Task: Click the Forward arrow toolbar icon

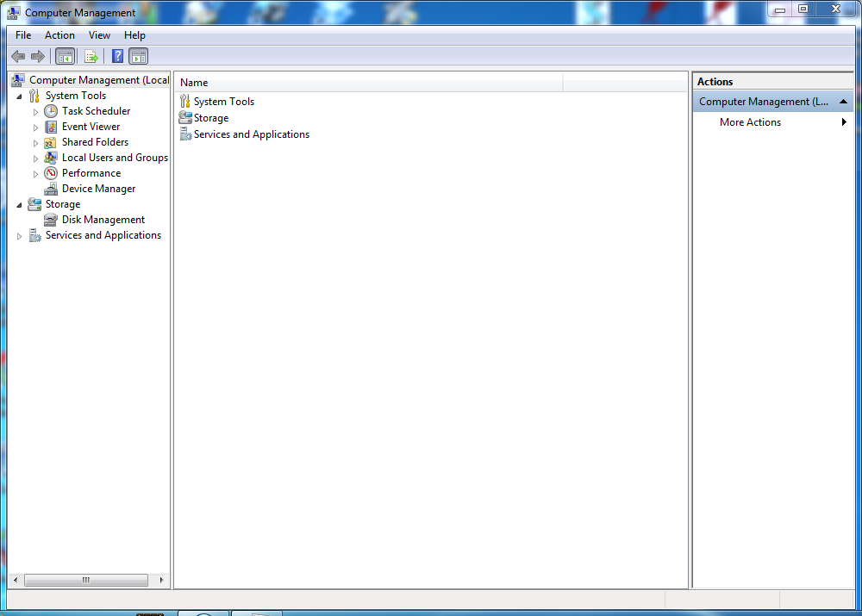Action: 38,56
